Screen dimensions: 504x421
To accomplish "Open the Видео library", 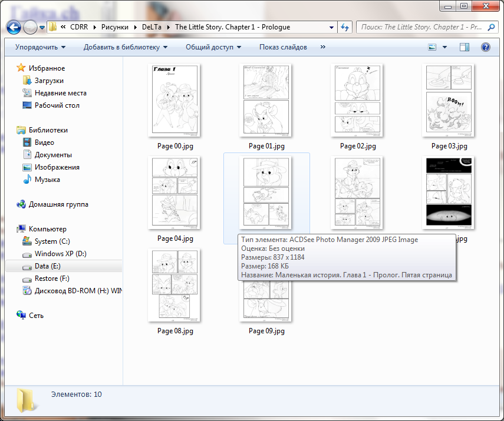I will [44, 142].
